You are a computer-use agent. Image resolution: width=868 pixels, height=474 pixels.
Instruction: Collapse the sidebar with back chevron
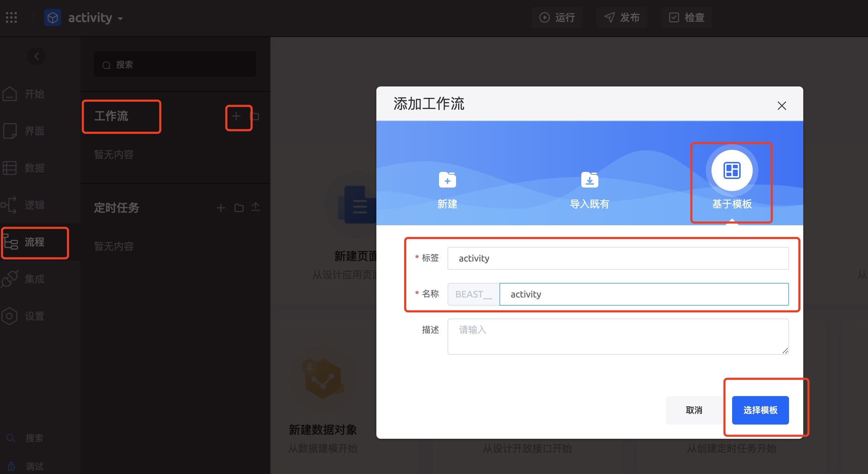[x=36, y=56]
